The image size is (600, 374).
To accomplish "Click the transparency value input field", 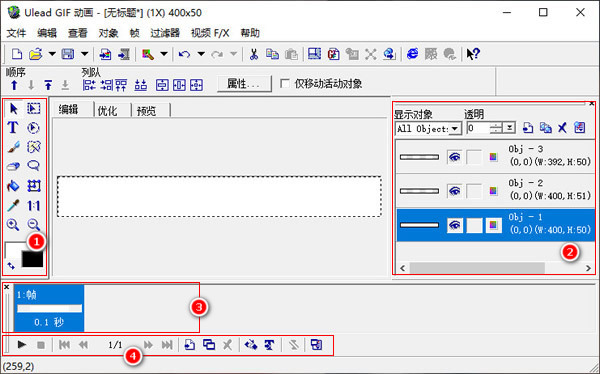I will coord(478,129).
